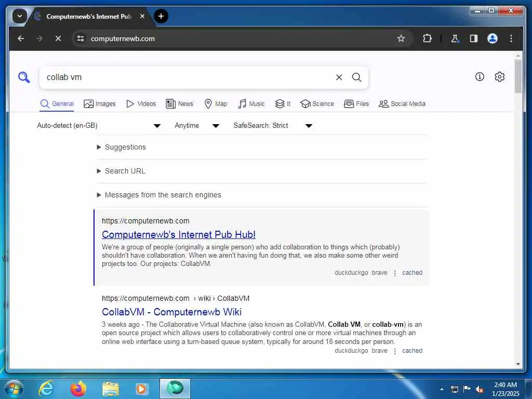
Task: Toggle the browser side panel
Action: tap(473, 38)
